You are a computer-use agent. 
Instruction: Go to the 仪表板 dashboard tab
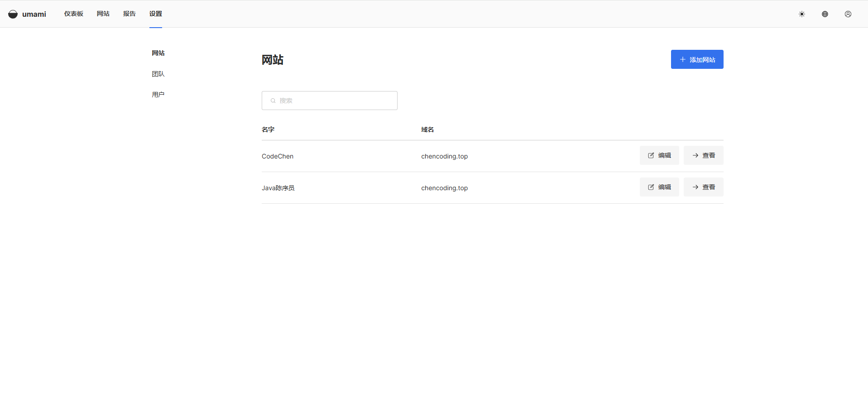tap(73, 14)
